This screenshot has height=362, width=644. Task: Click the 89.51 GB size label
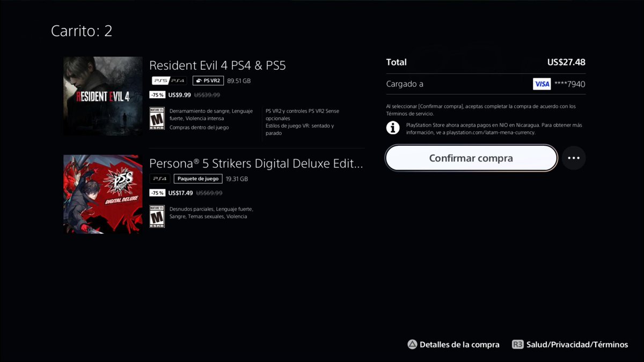click(x=239, y=81)
